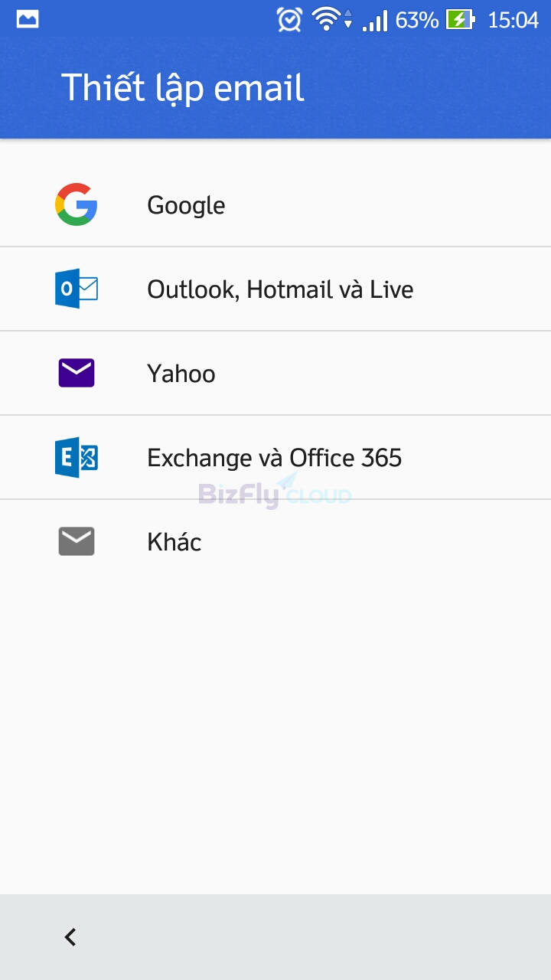
Task: Tap the 15:04 clock in status bar
Action: (x=514, y=20)
